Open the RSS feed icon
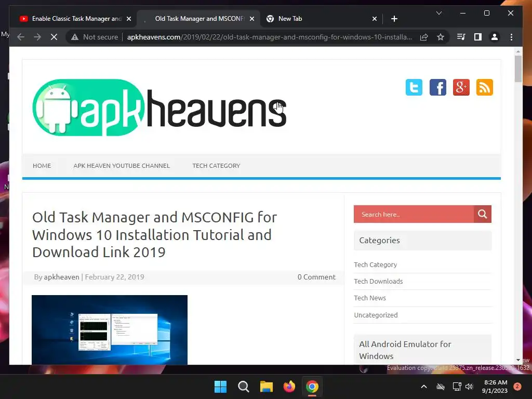Image resolution: width=532 pixels, height=399 pixels. (x=485, y=87)
